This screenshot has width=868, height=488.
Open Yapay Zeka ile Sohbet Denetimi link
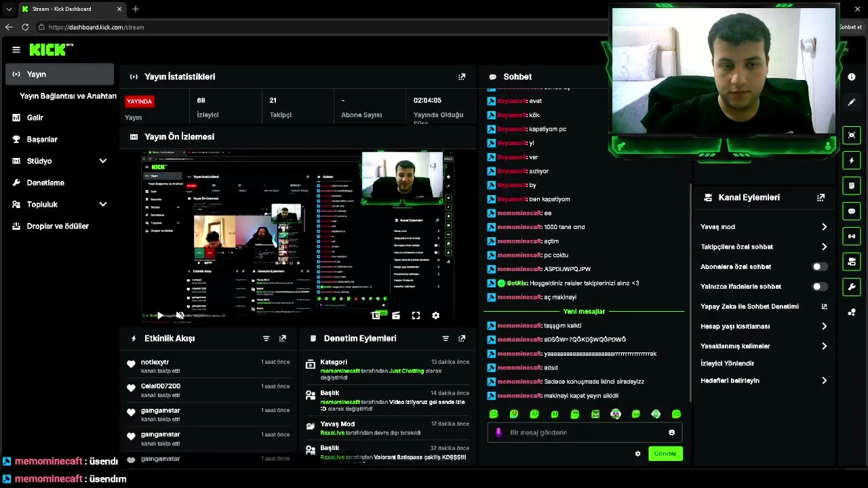pyautogui.click(x=764, y=306)
